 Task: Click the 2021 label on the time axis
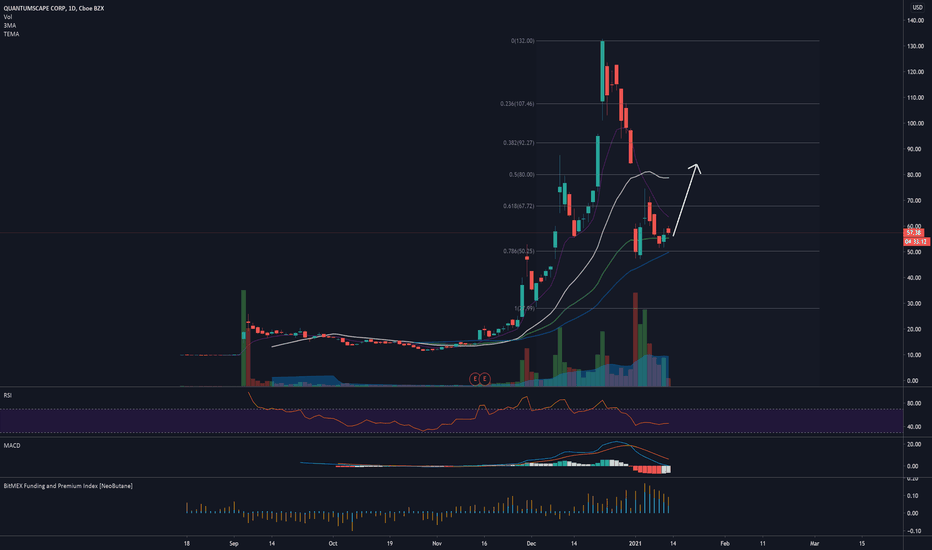click(x=635, y=543)
